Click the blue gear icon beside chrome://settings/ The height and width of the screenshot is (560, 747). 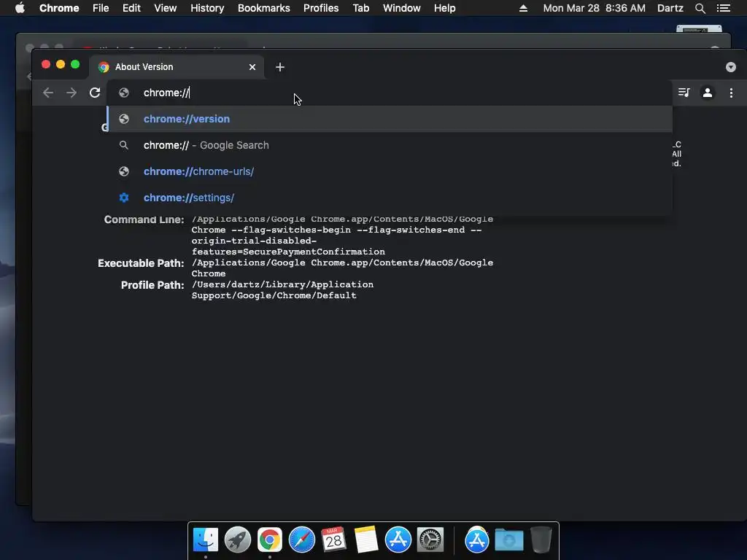coord(124,198)
